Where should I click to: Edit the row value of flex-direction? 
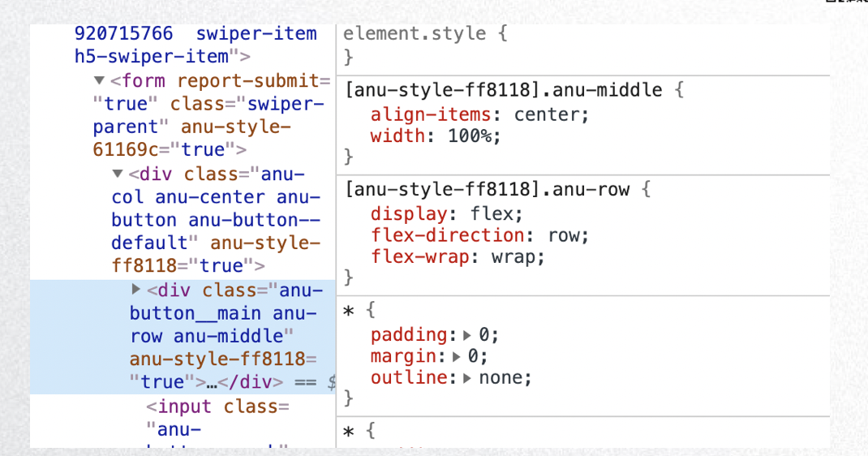(564, 236)
